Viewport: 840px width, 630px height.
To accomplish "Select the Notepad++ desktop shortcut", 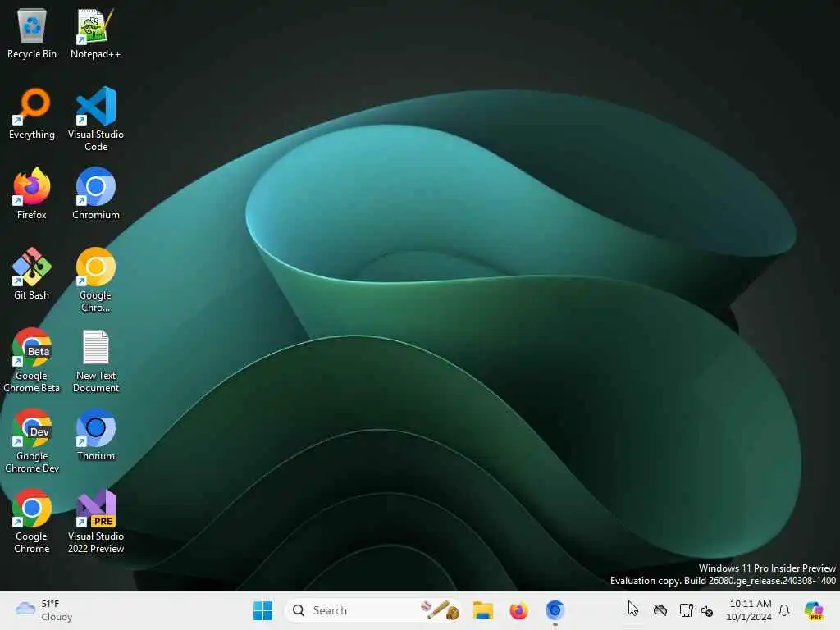I will point(95,33).
